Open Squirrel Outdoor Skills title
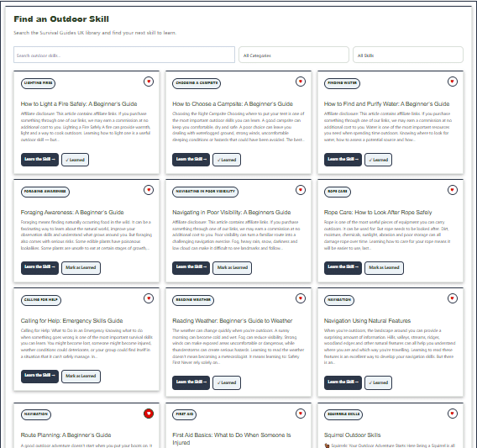Viewport: 477px width, 448px height. click(352, 435)
